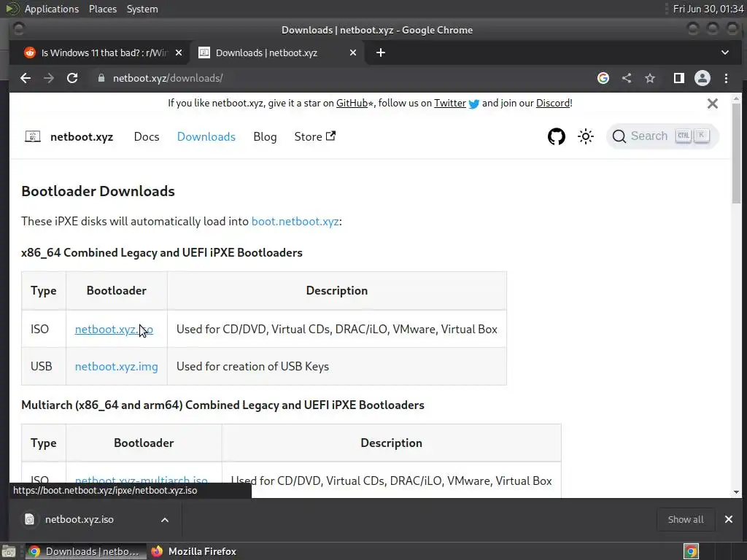Image resolution: width=747 pixels, height=560 pixels.
Task: Open the Store external link
Action: point(315,136)
